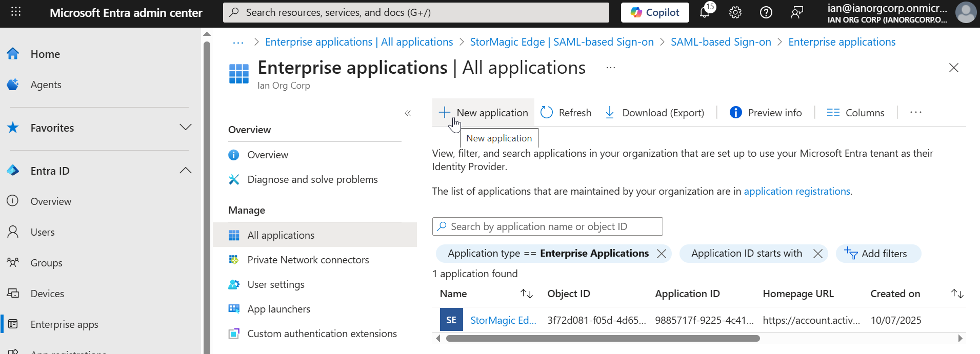
Task: Focus the application name or object ID search box
Action: [547, 226]
